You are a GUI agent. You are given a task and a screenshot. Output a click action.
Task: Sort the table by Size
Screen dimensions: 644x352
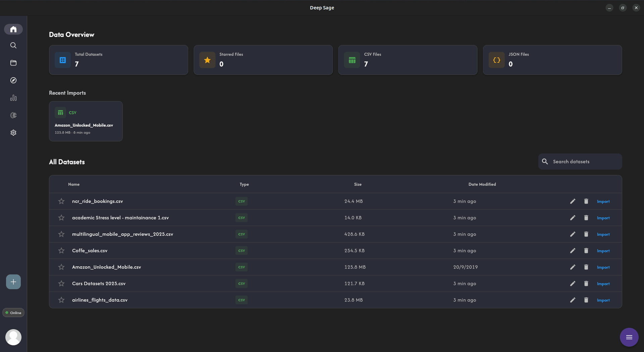(x=358, y=184)
